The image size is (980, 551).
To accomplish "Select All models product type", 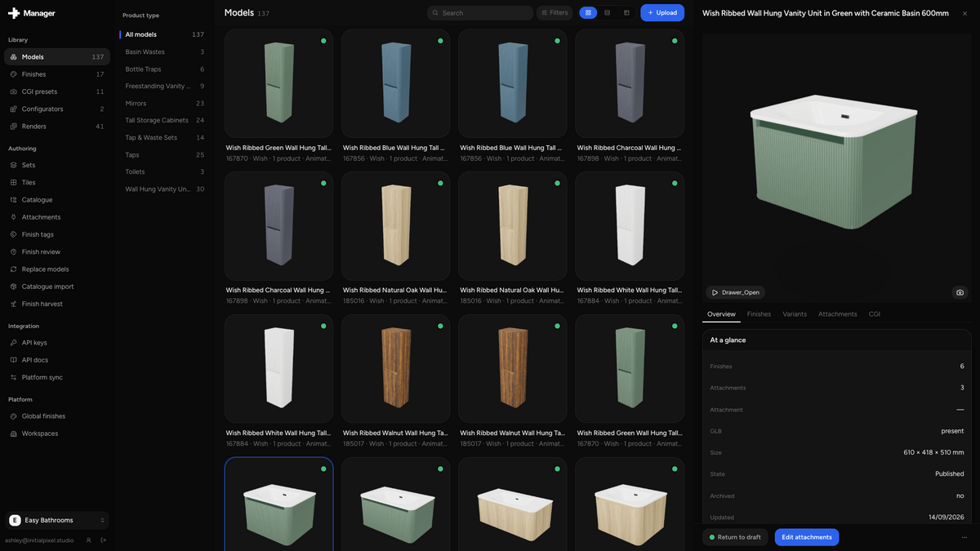I will 163,34.
